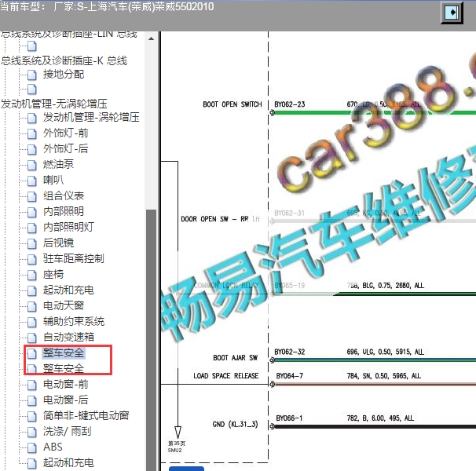Click the LOAD SPACE RELEASE label
Viewport: 476px width, 471px height.
tap(226, 376)
